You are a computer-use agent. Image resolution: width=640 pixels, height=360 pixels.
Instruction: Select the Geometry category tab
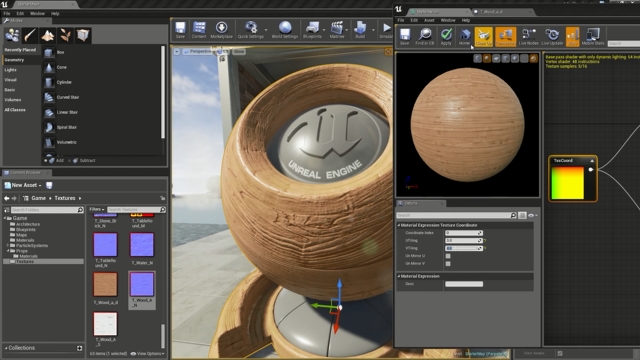tap(15, 60)
